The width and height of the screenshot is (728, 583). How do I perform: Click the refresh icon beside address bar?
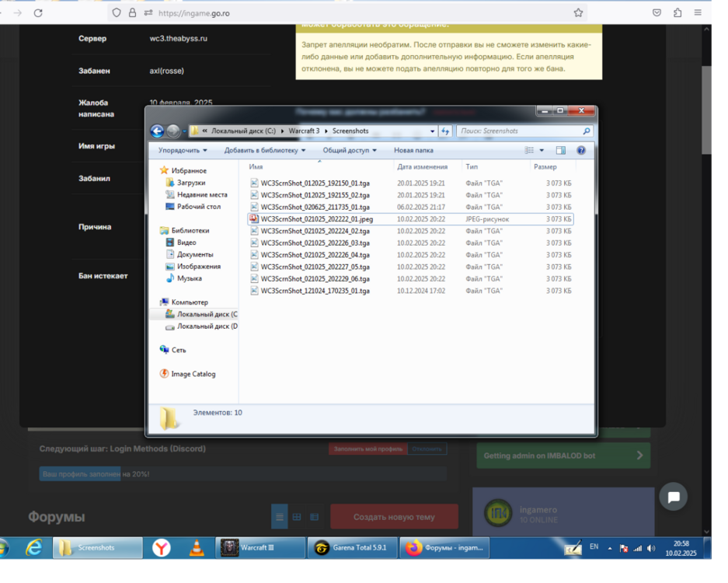[x=445, y=131]
